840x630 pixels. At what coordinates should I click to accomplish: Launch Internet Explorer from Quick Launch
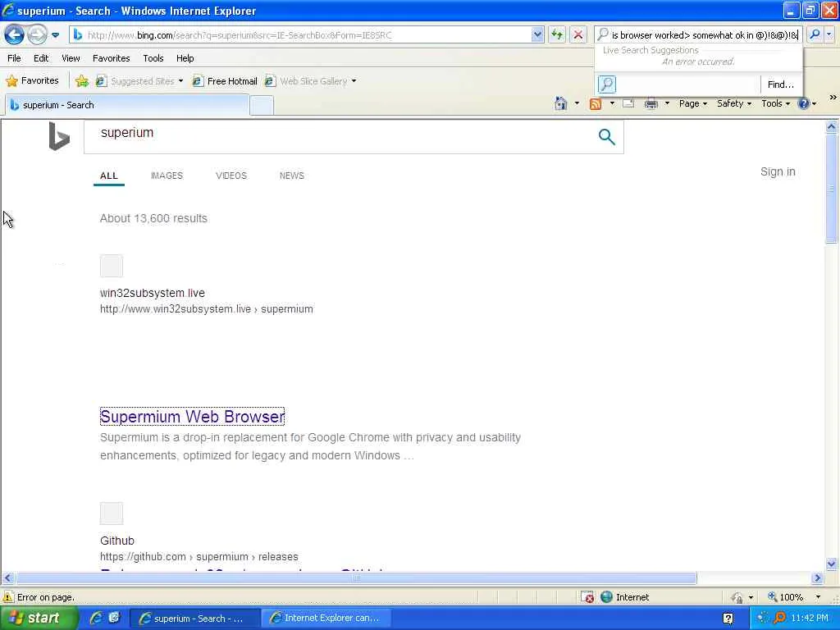[96, 619]
